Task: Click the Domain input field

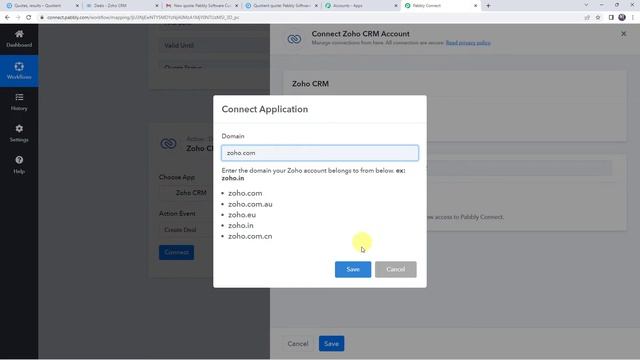Action: coord(320,153)
